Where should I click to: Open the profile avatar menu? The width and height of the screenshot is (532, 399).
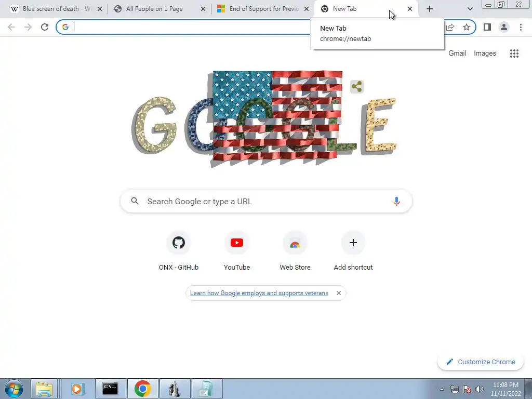(504, 27)
